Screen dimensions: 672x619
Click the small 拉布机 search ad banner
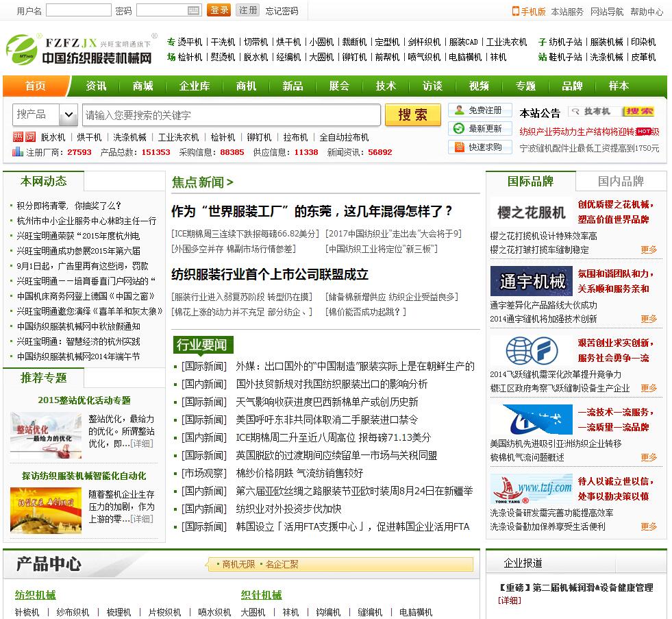coord(612,112)
